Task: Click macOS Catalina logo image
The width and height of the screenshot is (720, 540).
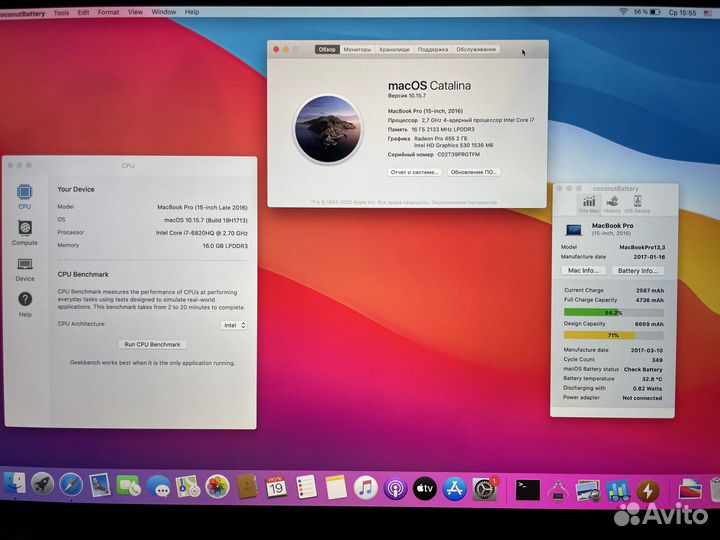Action: pyautogui.click(x=328, y=129)
